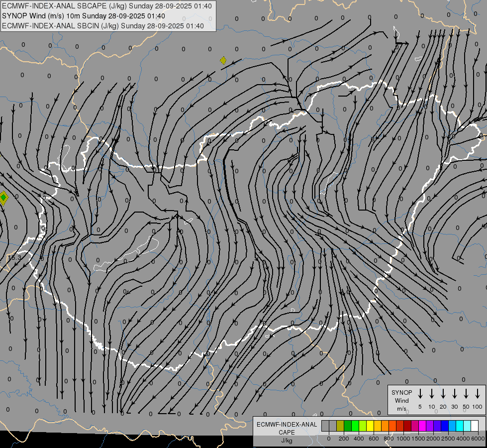Pick the dark maroon red CAPE swatch

(x=407, y=426)
